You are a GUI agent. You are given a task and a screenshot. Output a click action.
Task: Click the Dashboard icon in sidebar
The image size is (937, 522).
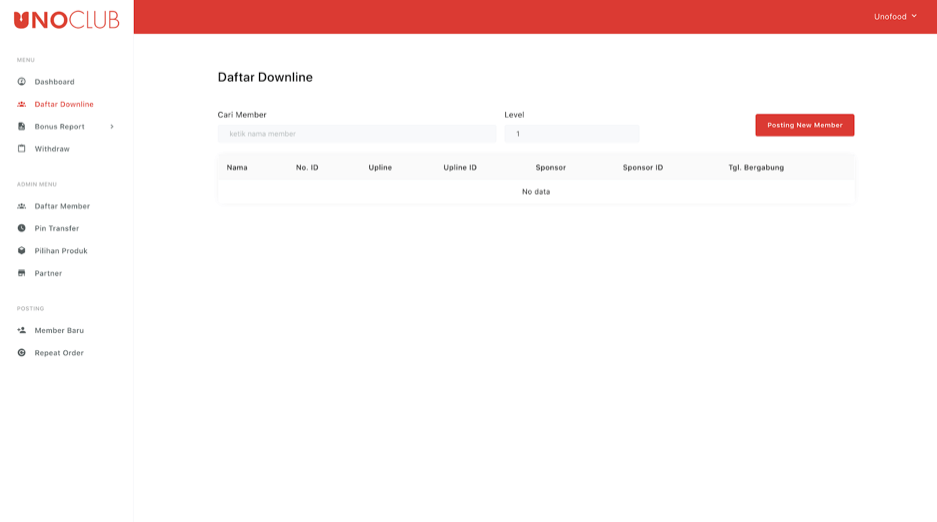tap(21, 82)
